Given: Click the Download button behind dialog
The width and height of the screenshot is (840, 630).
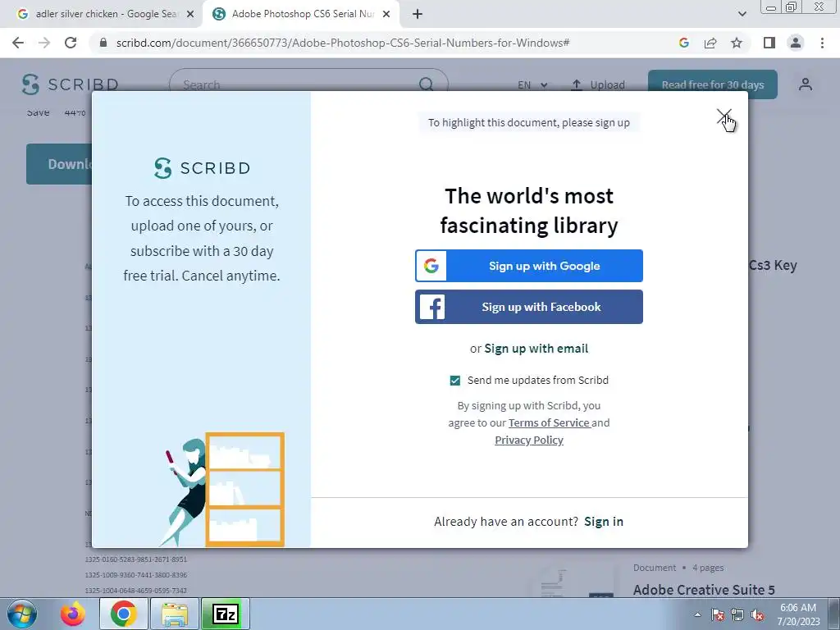Looking at the screenshot, I should (x=59, y=164).
